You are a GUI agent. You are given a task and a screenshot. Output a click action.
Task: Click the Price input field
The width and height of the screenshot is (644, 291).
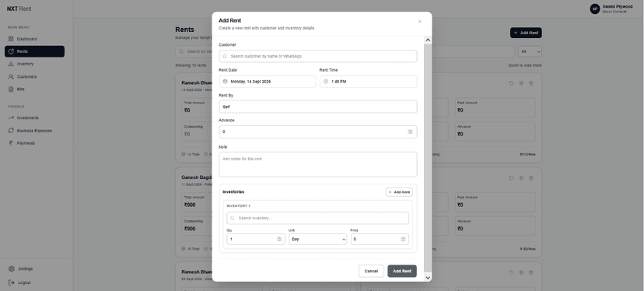[380, 239]
